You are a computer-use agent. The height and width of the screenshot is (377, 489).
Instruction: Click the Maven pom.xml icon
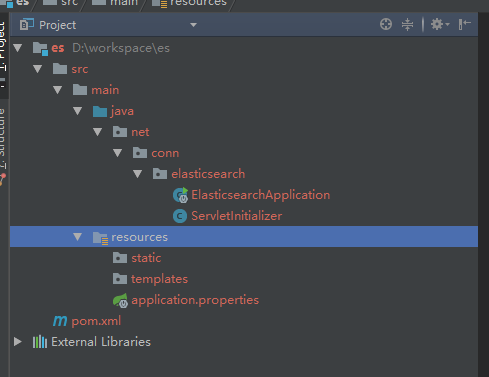coord(60,321)
